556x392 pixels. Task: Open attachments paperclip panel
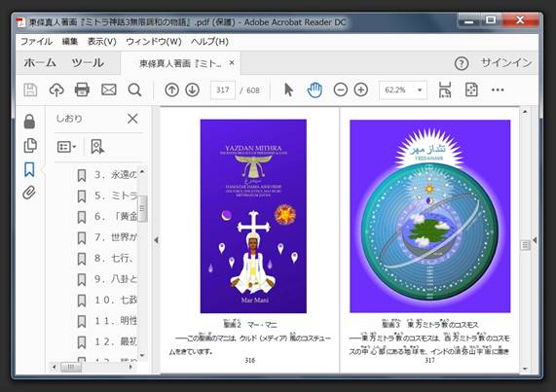coord(29,193)
